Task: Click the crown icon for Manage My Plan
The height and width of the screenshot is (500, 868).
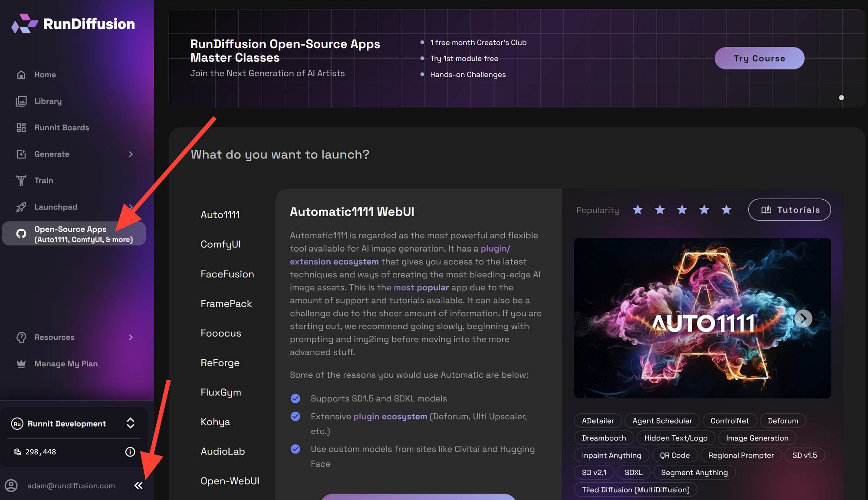Action: (21, 364)
